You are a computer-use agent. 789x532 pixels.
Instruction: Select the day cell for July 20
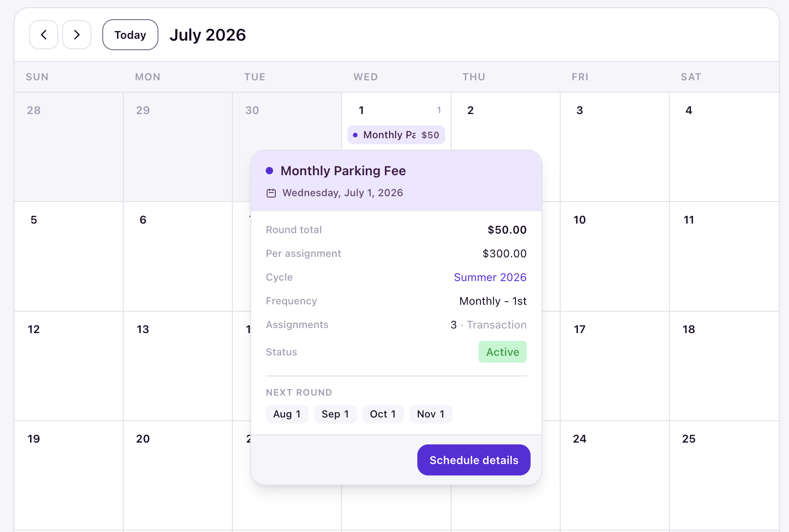click(178, 475)
